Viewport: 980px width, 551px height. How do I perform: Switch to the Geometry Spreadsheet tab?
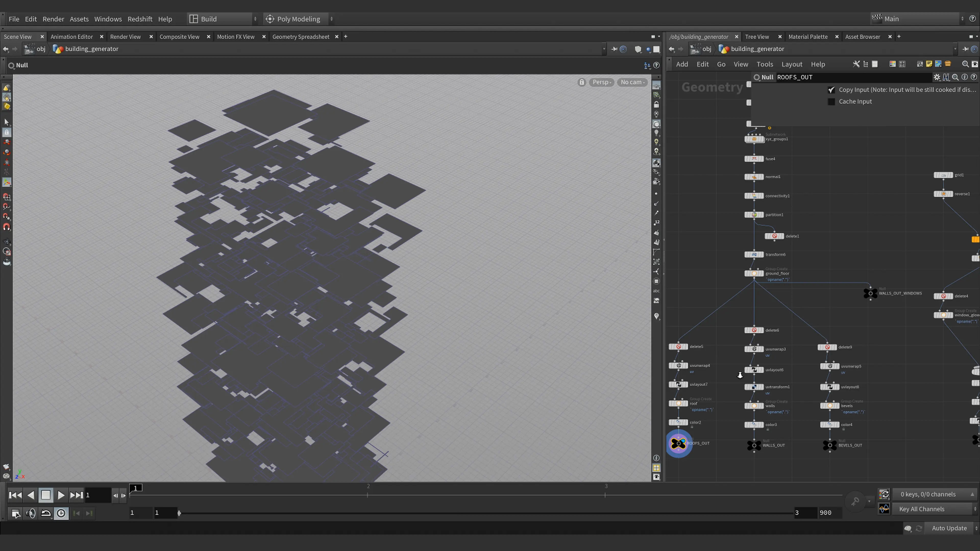pos(301,36)
